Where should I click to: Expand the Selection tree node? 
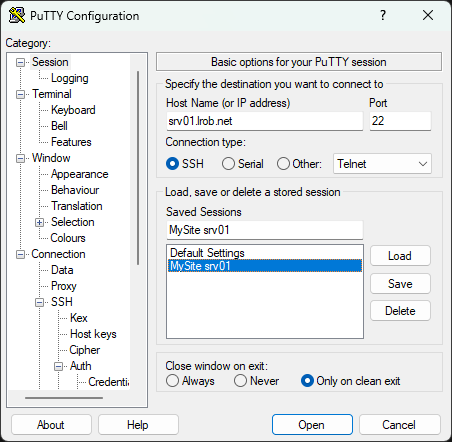(40, 222)
